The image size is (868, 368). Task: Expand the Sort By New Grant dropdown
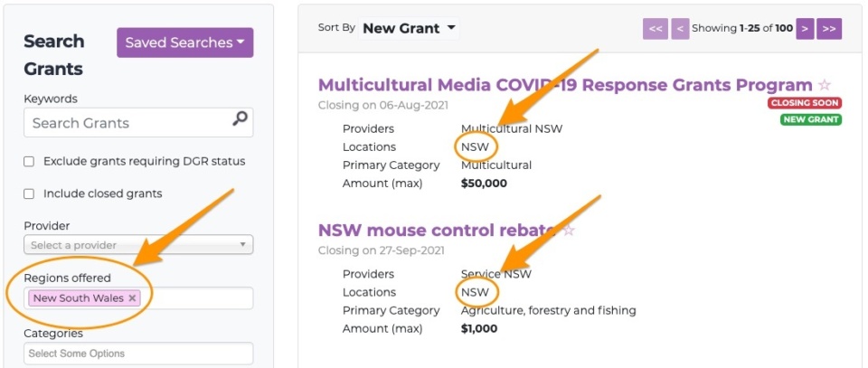[x=410, y=28]
